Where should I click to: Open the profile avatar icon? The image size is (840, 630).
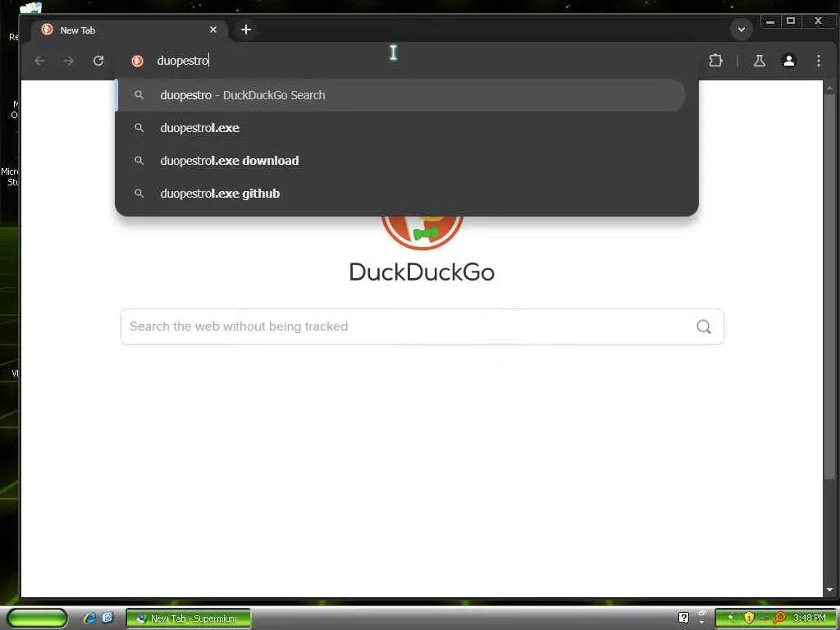point(788,61)
